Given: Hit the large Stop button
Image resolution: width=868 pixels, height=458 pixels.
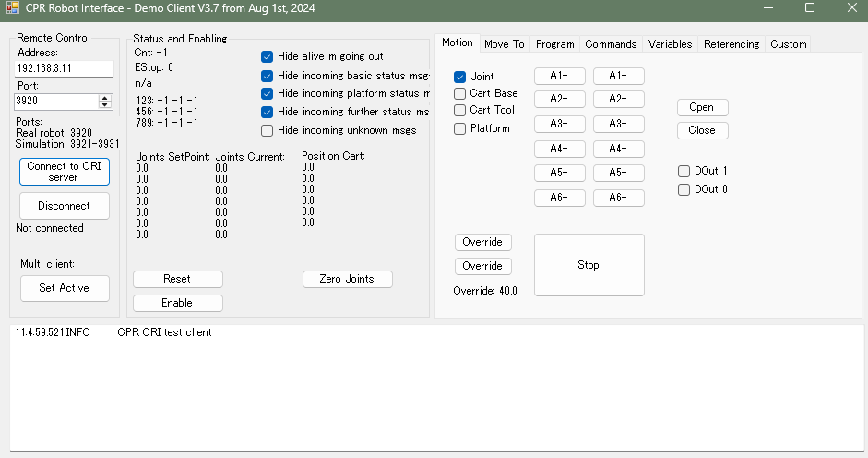Looking at the screenshot, I should pyautogui.click(x=589, y=265).
